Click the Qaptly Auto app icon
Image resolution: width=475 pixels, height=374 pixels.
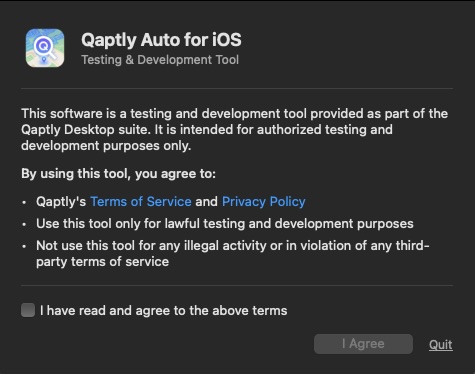click(x=45, y=48)
